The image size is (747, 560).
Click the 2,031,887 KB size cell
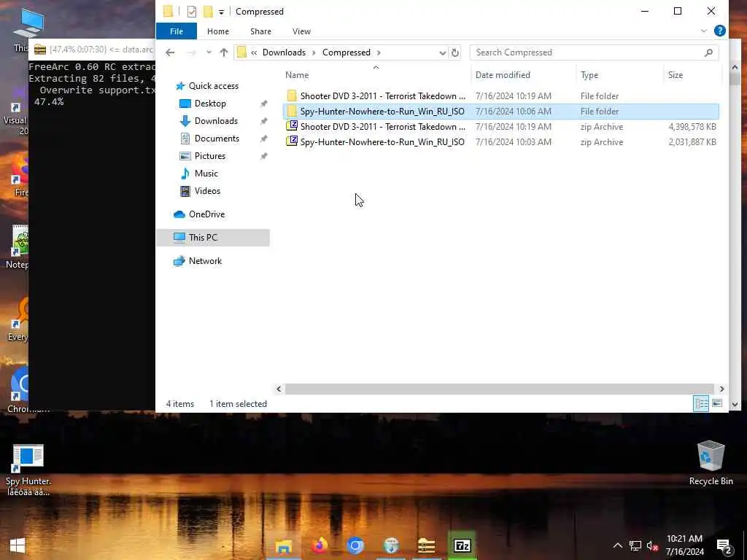click(x=692, y=142)
